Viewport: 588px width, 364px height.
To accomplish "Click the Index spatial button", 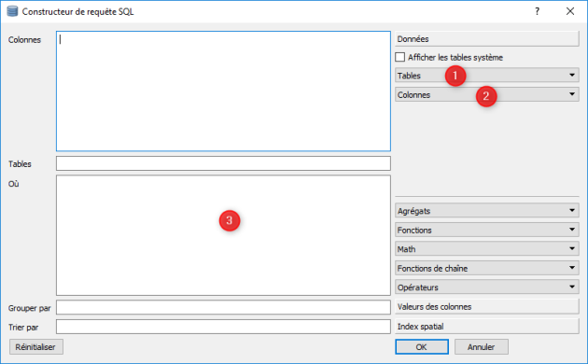I will tap(487, 326).
